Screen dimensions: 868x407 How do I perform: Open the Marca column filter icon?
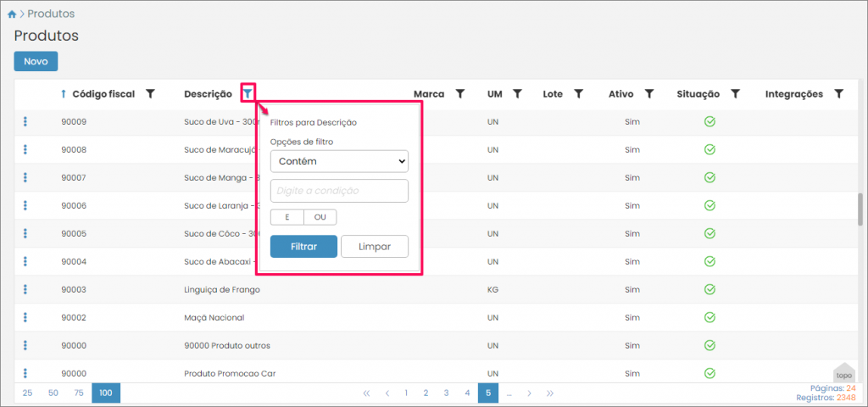(460, 94)
